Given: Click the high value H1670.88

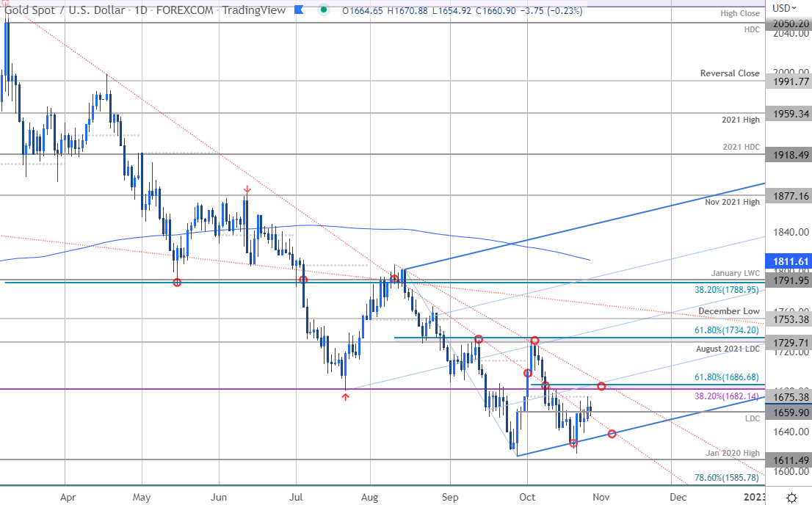Looking at the screenshot, I should [407, 10].
